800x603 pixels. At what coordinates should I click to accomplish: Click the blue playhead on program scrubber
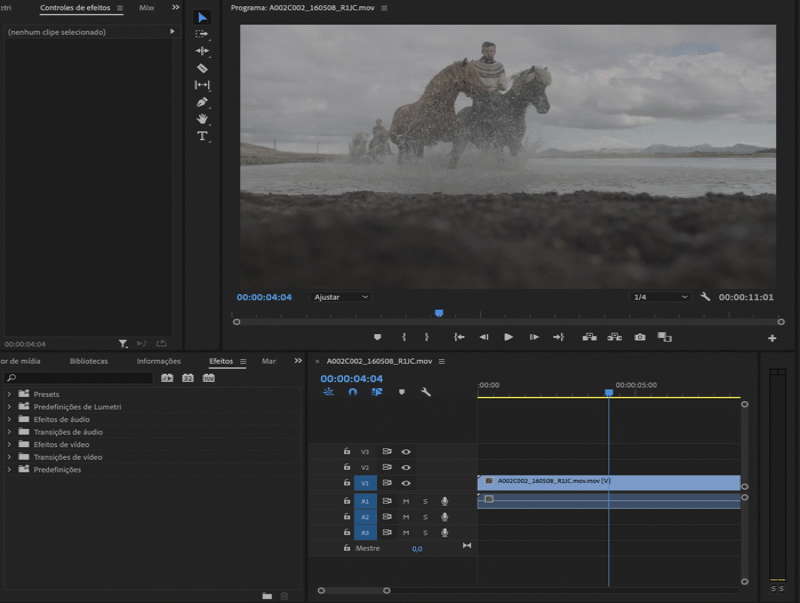click(438, 314)
